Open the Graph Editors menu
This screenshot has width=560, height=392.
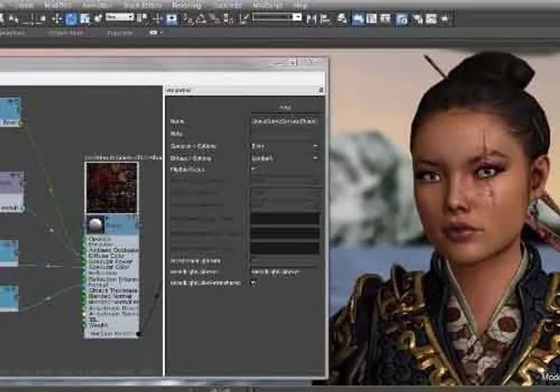point(143,5)
